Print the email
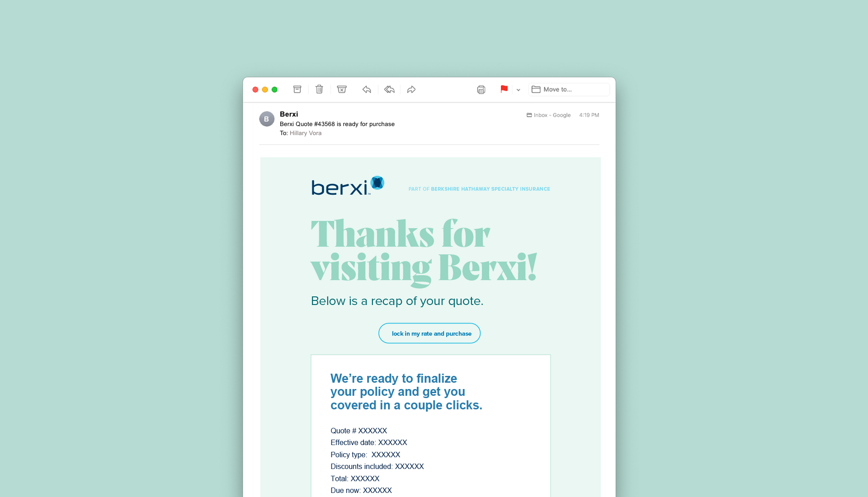The image size is (868, 497). pyautogui.click(x=481, y=89)
